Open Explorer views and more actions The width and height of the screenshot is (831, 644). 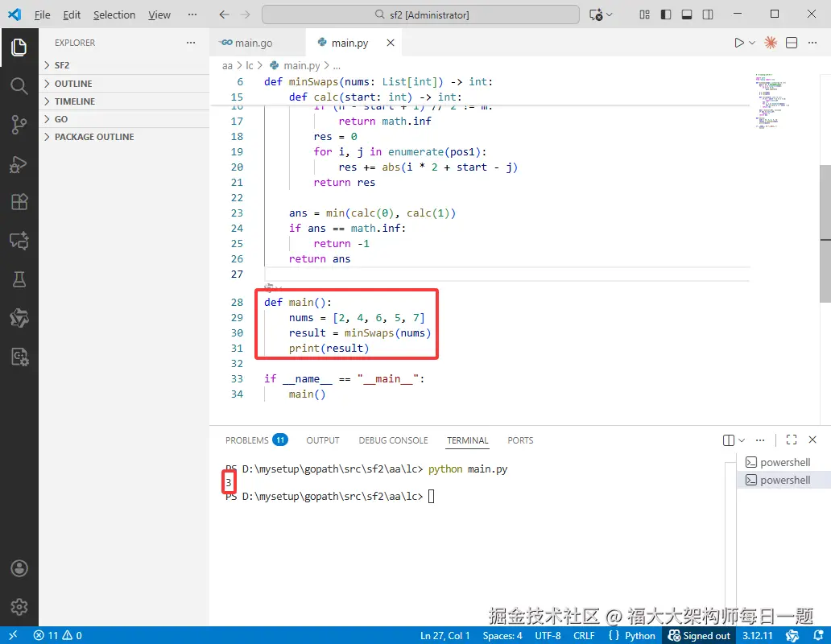pyautogui.click(x=191, y=43)
